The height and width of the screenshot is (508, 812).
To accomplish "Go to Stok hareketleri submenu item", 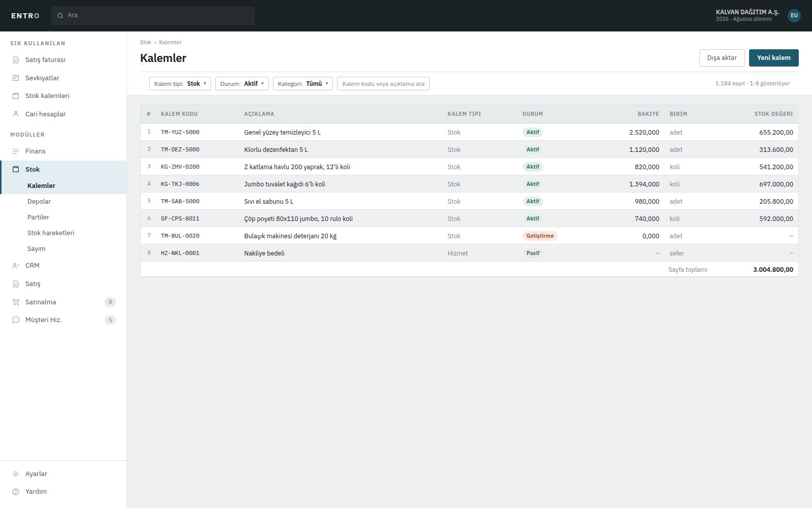I will pyautogui.click(x=51, y=233).
